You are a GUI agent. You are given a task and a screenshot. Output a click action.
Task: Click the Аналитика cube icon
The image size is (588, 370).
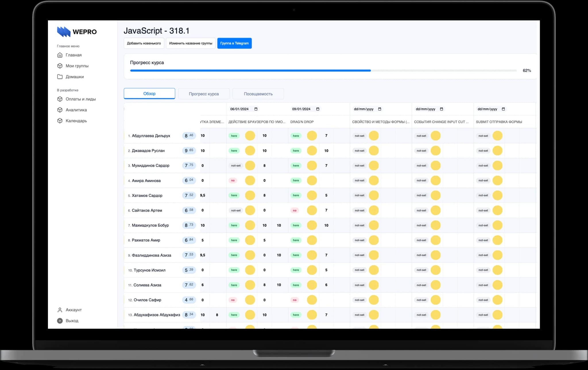[60, 110]
